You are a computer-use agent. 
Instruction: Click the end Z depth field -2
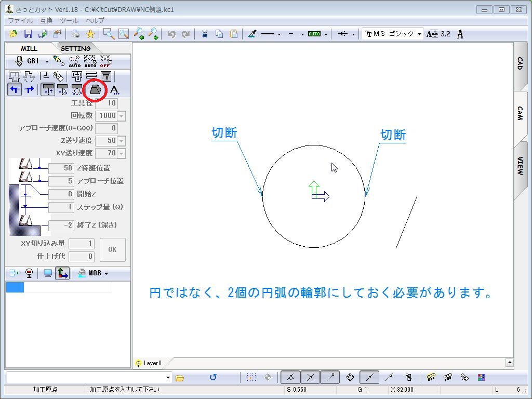(x=61, y=225)
